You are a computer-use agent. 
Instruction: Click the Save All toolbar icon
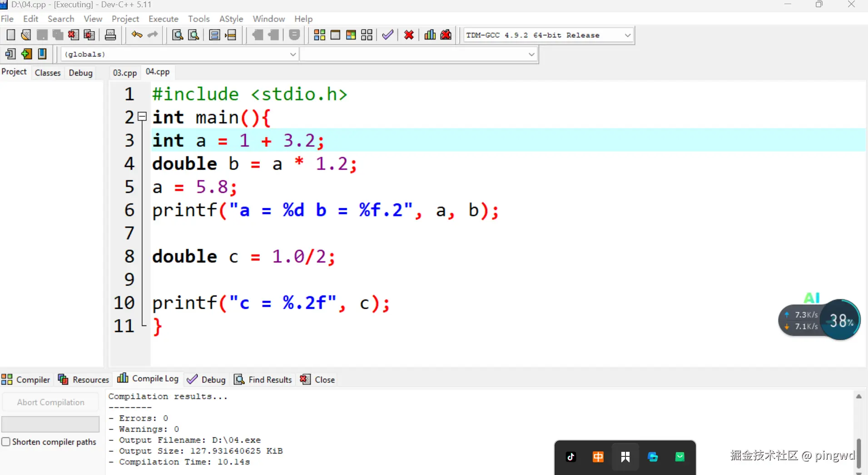tap(58, 35)
